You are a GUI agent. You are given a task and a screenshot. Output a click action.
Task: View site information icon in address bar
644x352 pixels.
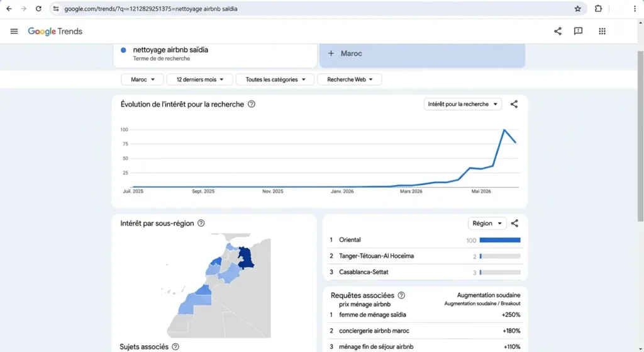click(56, 9)
